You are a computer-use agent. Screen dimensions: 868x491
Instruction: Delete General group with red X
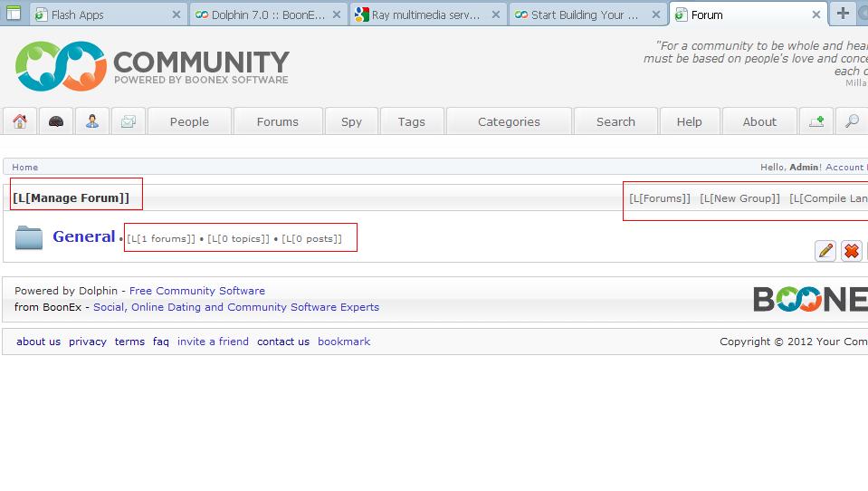tap(851, 251)
